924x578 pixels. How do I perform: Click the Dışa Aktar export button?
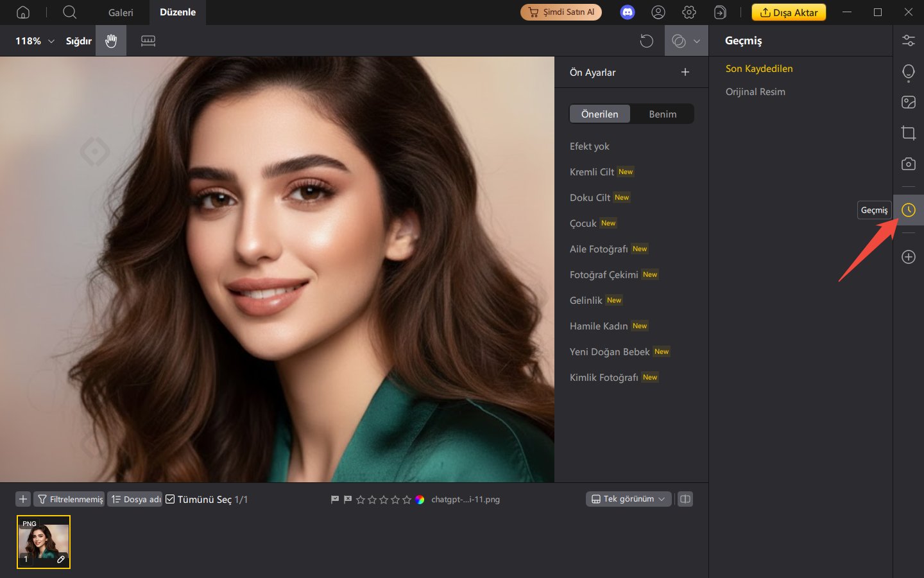tap(789, 12)
